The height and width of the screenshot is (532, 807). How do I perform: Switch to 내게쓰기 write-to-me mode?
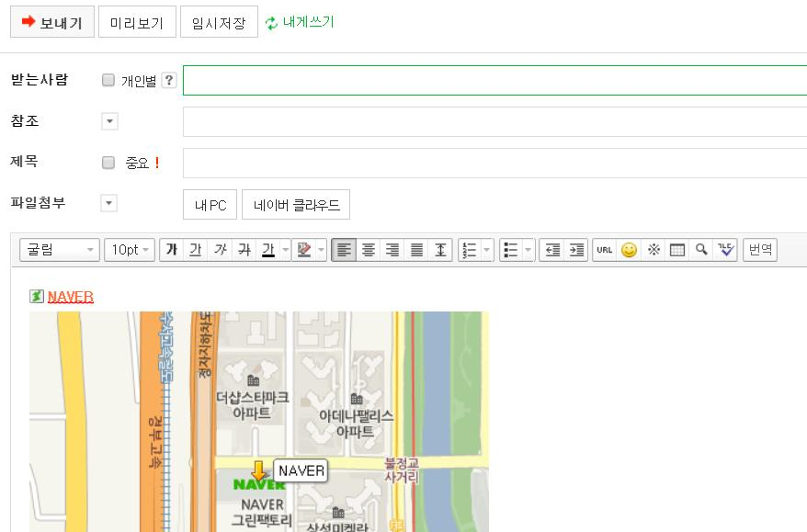[x=300, y=22]
